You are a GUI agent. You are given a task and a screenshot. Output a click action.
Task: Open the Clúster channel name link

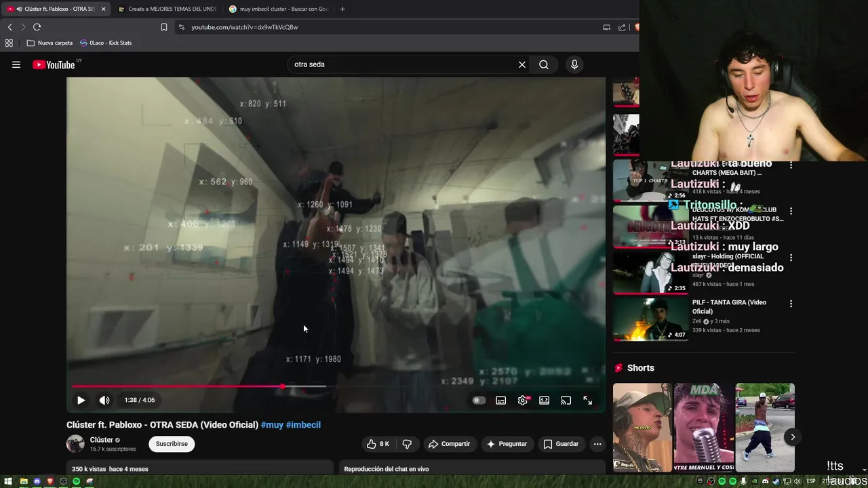pyautogui.click(x=102, y=440)
